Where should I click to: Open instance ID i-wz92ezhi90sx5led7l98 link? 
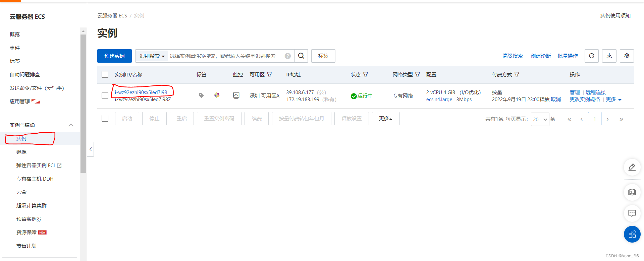[x=141, y=92]
